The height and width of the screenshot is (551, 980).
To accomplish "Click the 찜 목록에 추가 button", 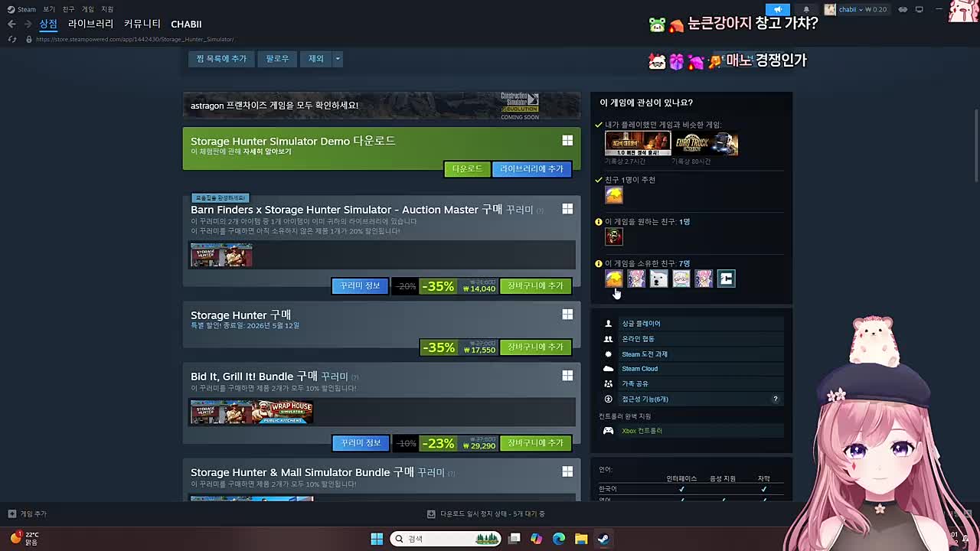I will tap(221, 59).
